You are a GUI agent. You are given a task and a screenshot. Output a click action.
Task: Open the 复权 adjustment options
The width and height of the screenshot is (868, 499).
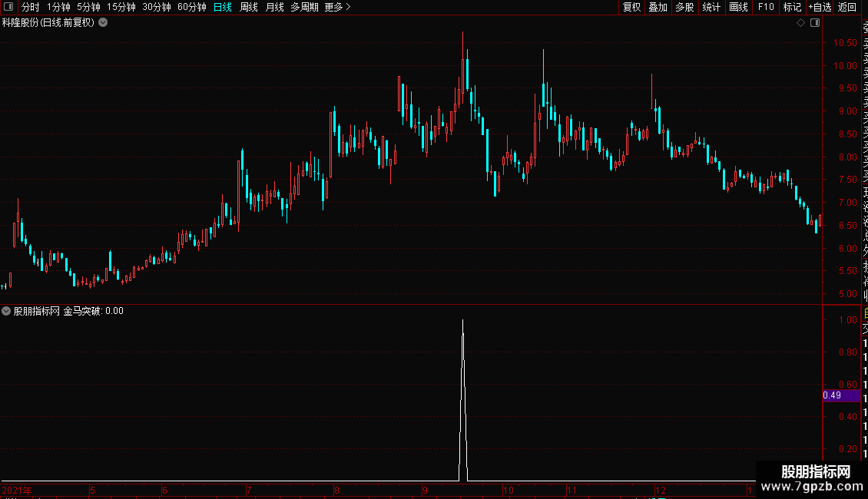(631, 7)
